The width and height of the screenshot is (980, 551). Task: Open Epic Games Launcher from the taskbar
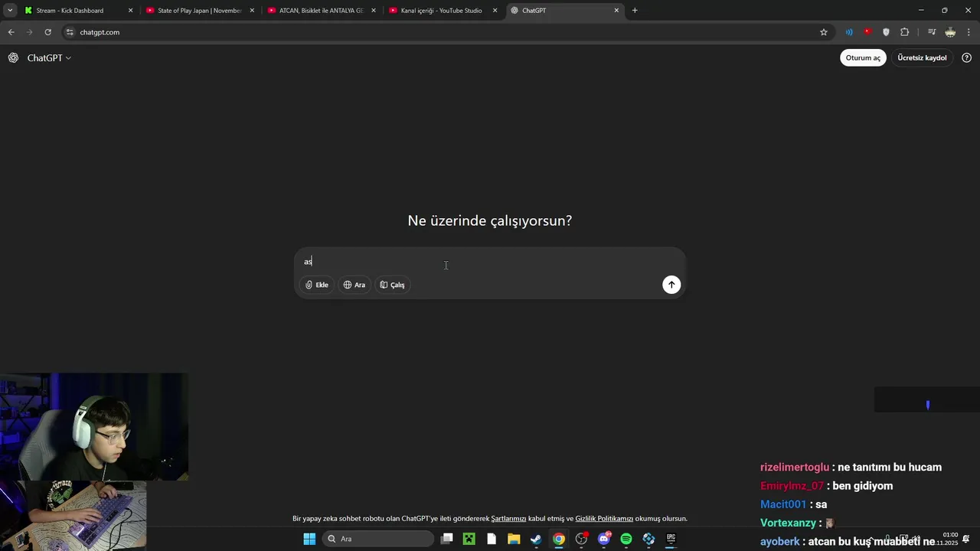[671, 539]
